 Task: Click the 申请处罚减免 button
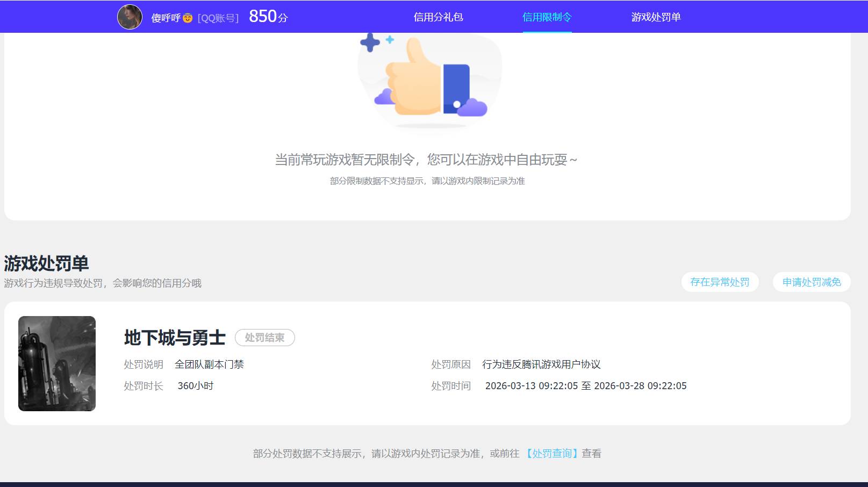811,282
